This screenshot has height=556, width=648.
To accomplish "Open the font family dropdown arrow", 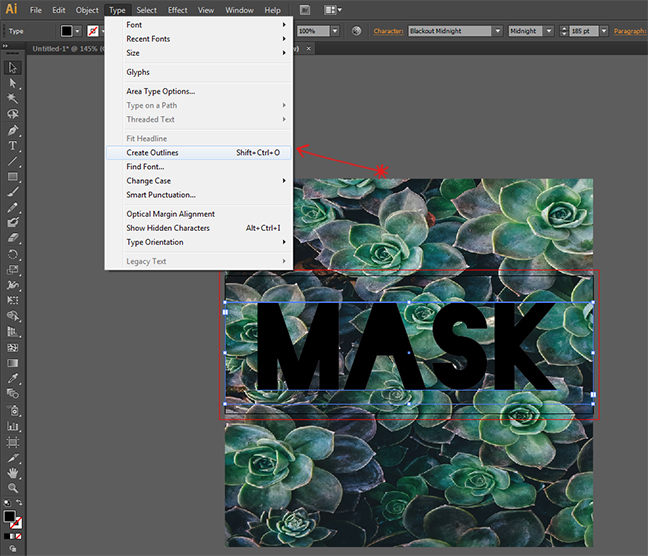I will pyautogui.click(x=498, y=31).
